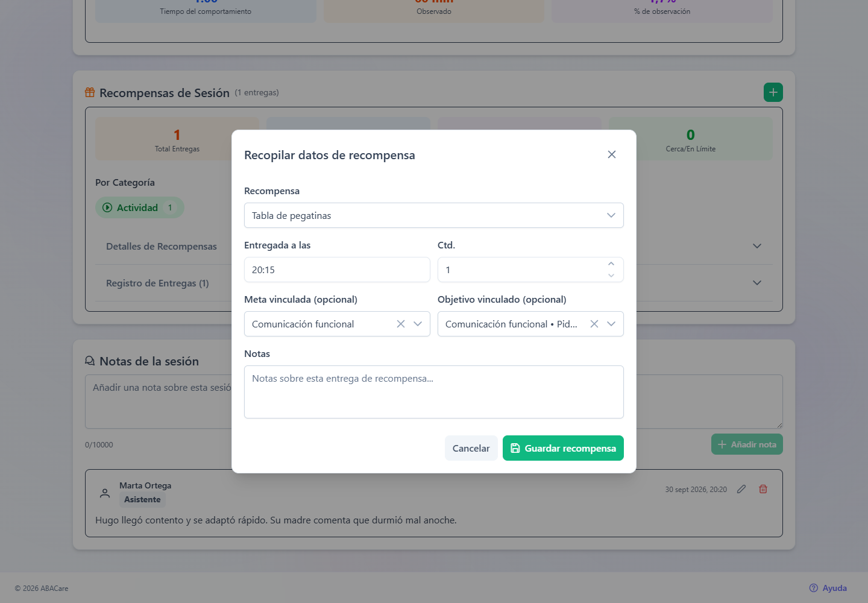Click the Recompensas de Sesión gift icon
The image size is (868, 603).
pyautogui.click(x=90, y=92)
